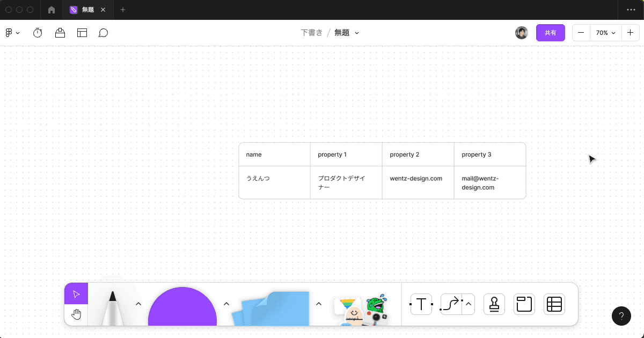Start the timer tool

click(x=38, y=33)
